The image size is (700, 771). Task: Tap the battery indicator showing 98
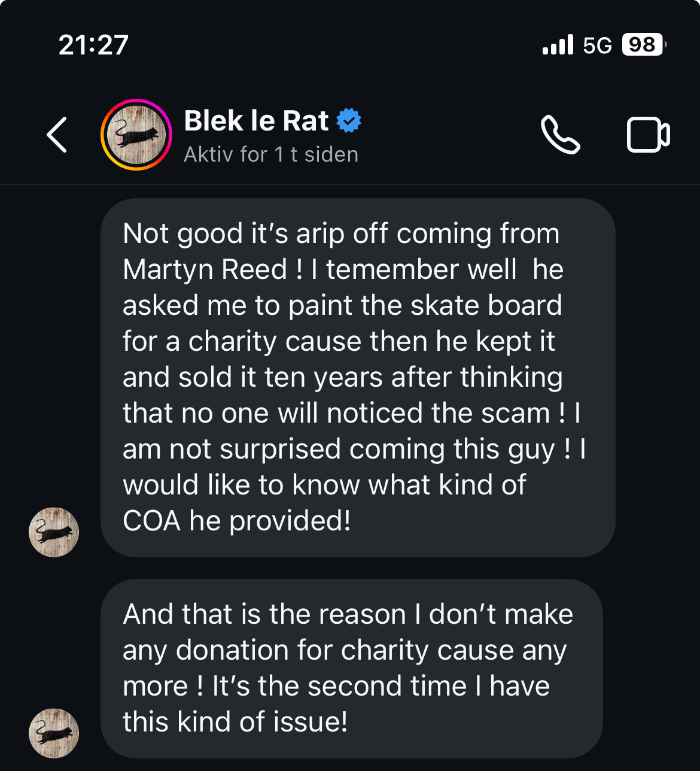(644, 44)
